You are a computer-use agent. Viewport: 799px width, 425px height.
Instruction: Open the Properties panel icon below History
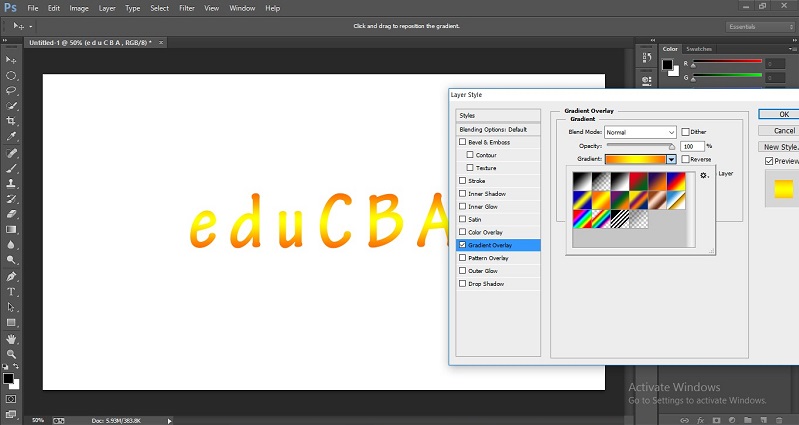pos(647,80)
